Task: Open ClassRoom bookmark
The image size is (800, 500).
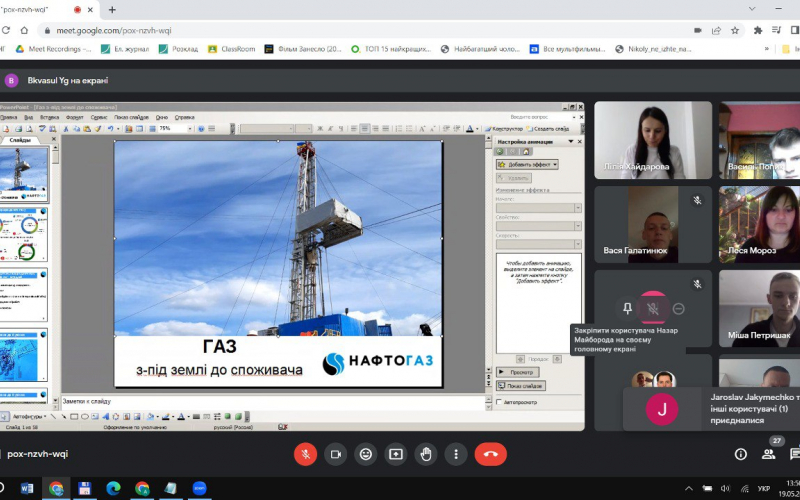Action: pyautogui.click(x=232, y=49)
